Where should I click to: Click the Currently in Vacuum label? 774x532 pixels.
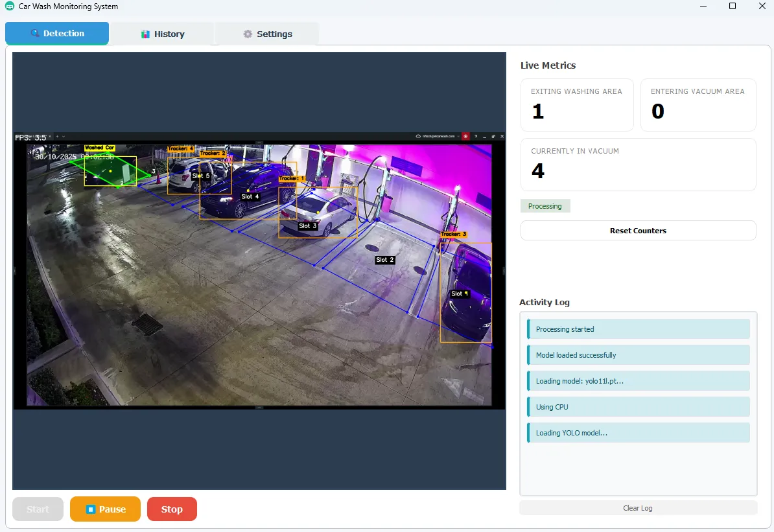click(575, 151)
